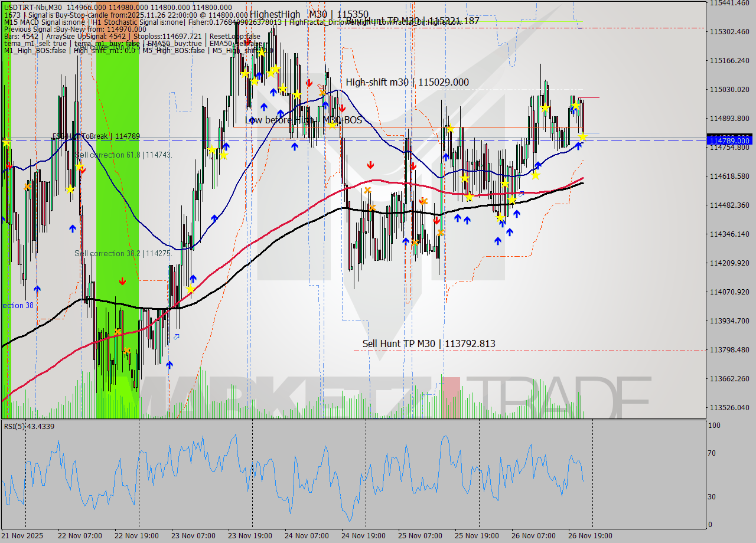Screen dimensions: 756x543
Task: Click the yellow star marker near the current price line
Action: 582,137
